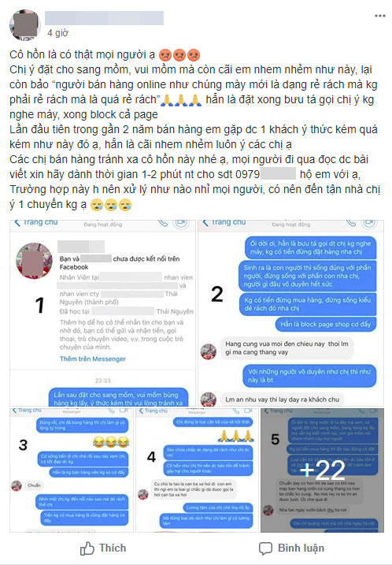
Task: Click the 4 giờ post timestamp
Action: 57,33
